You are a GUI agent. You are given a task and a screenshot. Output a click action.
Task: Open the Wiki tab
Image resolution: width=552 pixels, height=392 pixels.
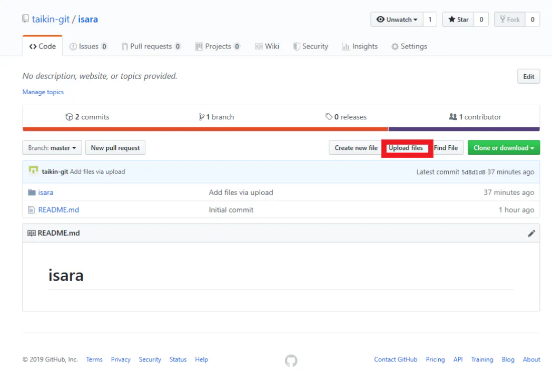point(267,46)
